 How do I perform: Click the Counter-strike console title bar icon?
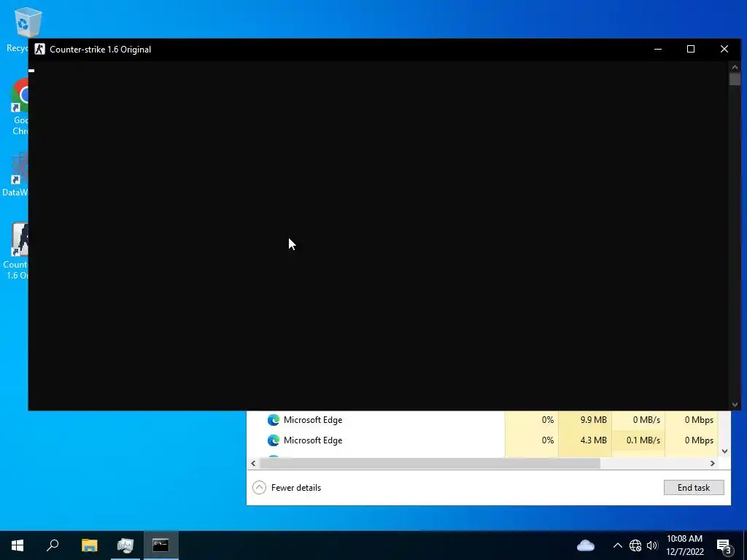pyautogui.click(x=40, y=49)
